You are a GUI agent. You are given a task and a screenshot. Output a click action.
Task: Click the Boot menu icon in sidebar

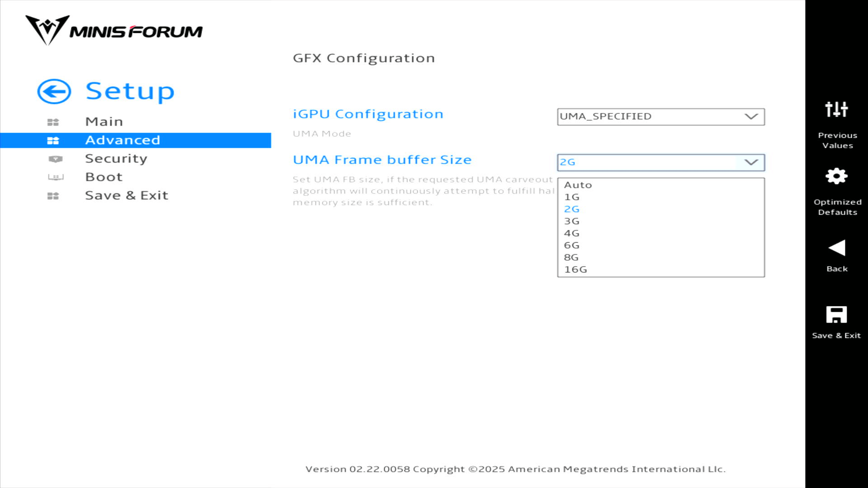pyautogui.click(x=55, y=177)
